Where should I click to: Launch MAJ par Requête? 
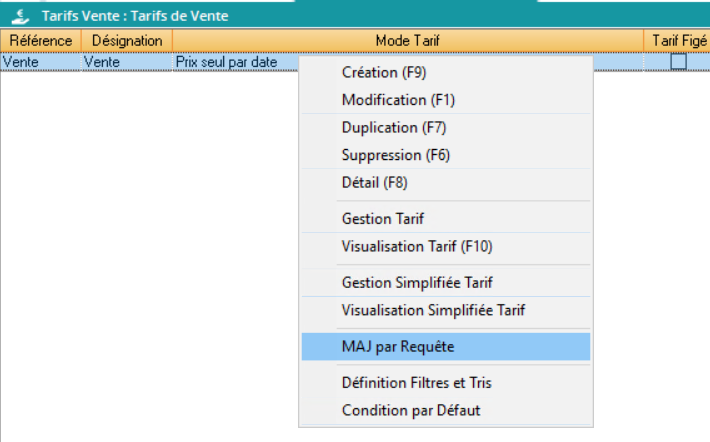[398, 347]
